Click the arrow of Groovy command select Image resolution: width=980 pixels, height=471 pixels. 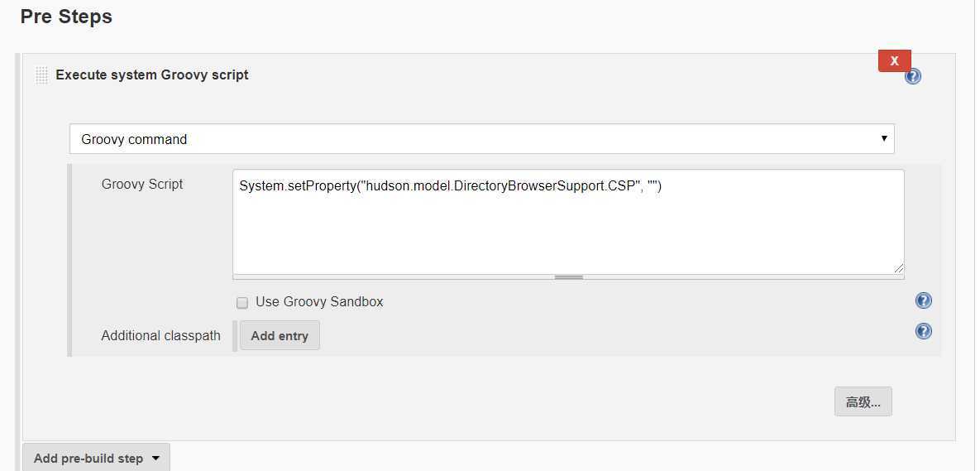click(x=884, y=138)
